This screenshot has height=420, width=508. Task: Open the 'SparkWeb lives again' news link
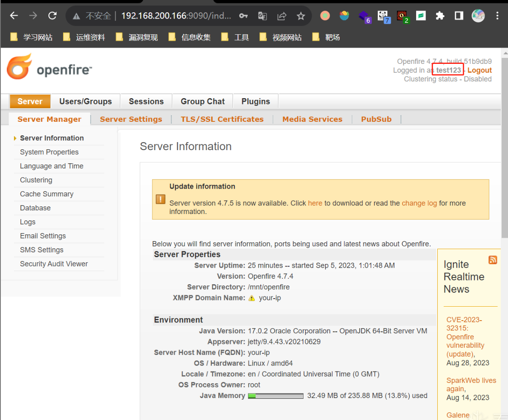471,384
